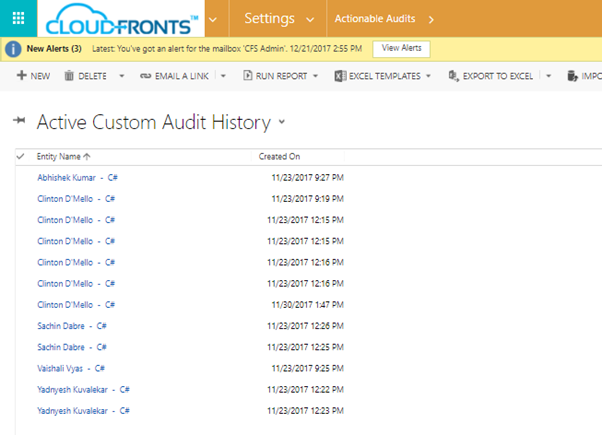Click the Email a Link chain icon
The image size is (602, 435).
(x=146, y=76)
